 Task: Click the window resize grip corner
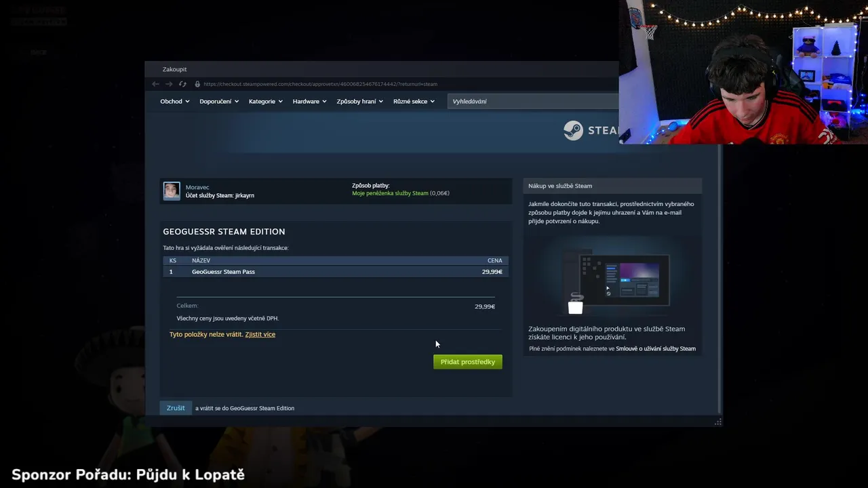[x=718, y=422]
